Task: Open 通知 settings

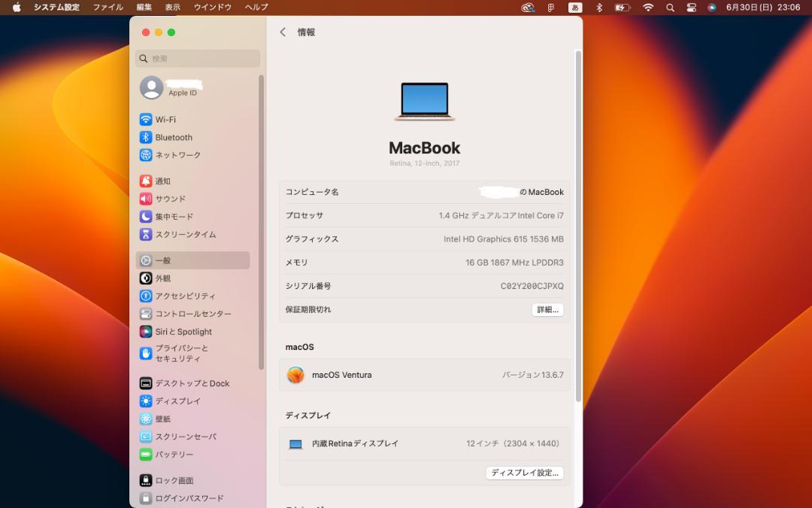Action: [192, 181]
